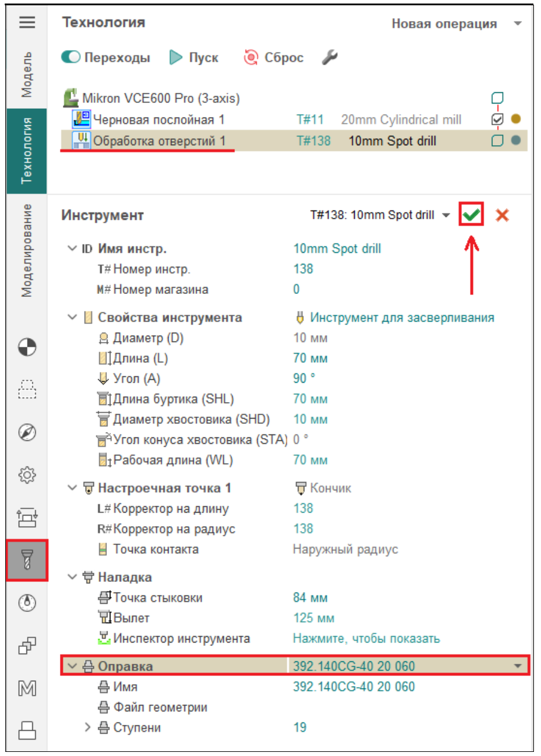Click the gold color dot beside Черновая послойная

coord(516,119)
